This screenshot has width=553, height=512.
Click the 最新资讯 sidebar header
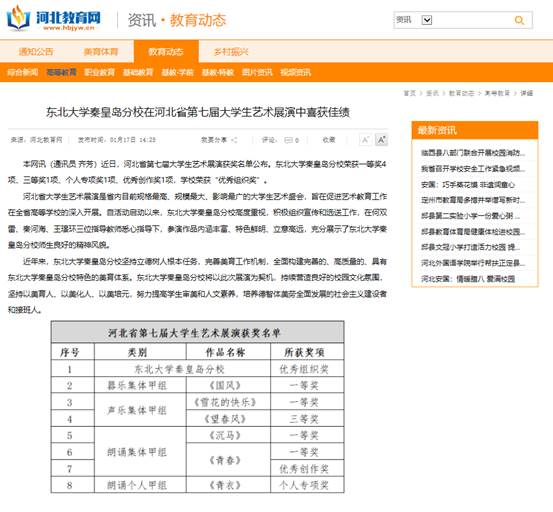click(475, 130)
